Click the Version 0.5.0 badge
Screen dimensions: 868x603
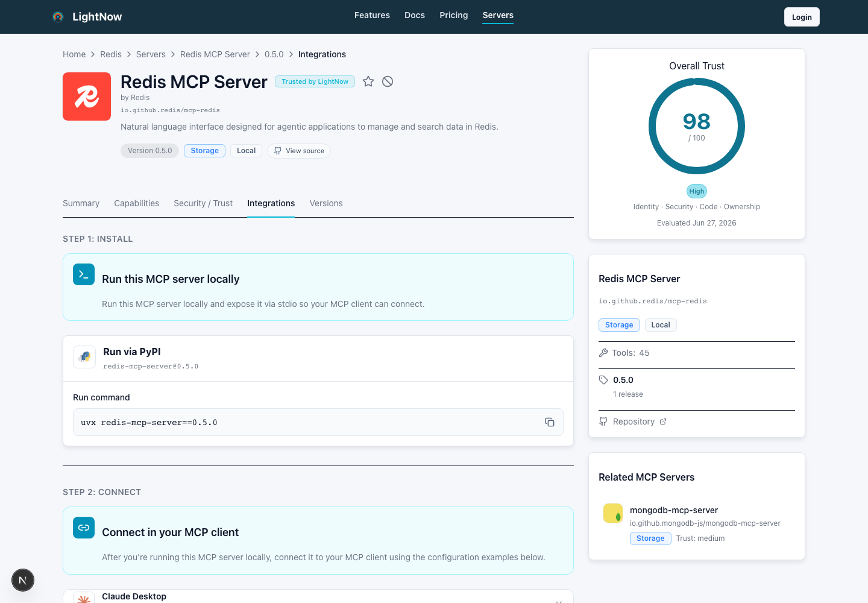pyautogui.click(x=149, y=151)
